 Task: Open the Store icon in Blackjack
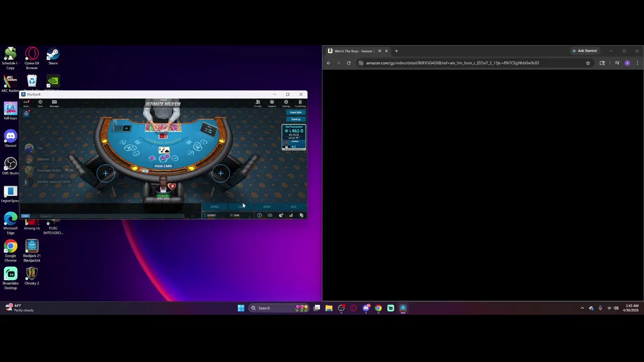[x=40, y=103]
